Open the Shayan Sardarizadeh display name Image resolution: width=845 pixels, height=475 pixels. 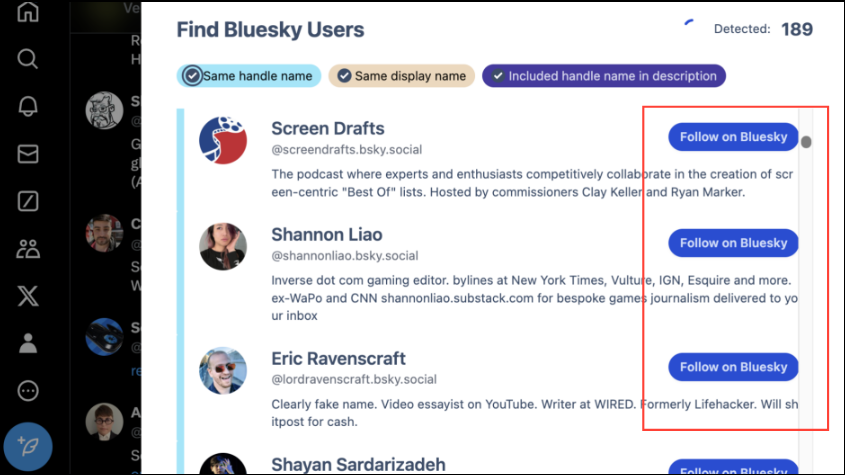(358, 464)
